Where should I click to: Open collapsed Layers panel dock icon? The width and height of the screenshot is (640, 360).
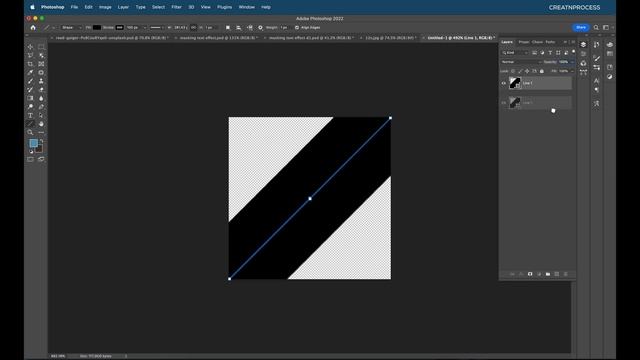tap(583, 44)
